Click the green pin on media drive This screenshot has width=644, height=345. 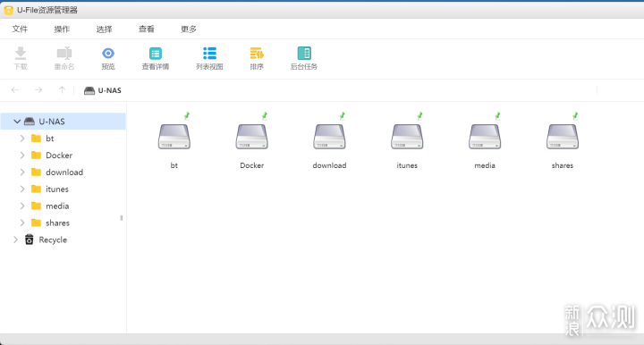click(x=497, y=115)
